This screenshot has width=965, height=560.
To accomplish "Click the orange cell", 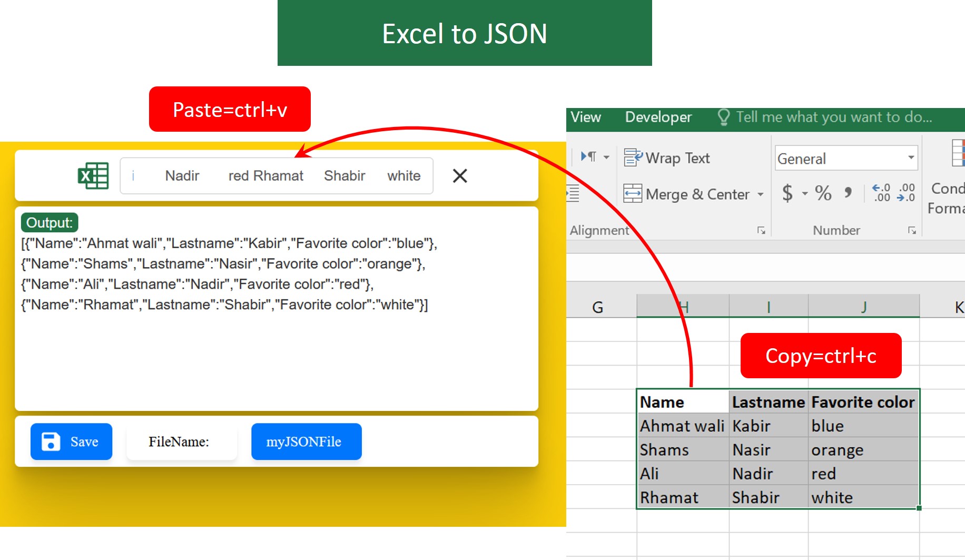I will click(864, 449).
